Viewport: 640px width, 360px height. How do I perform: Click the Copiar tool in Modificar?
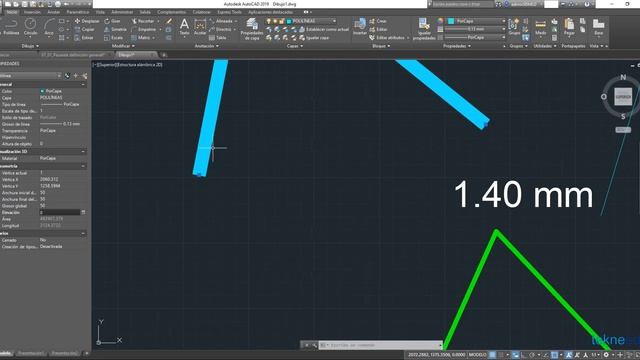[x=84, y=29]
